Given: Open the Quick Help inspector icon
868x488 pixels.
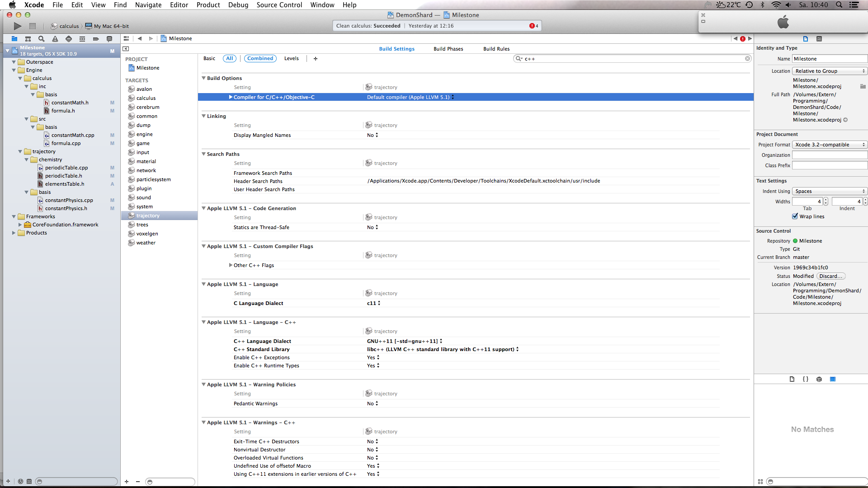Looking at the screenshot, I should [x=819, y=39].
